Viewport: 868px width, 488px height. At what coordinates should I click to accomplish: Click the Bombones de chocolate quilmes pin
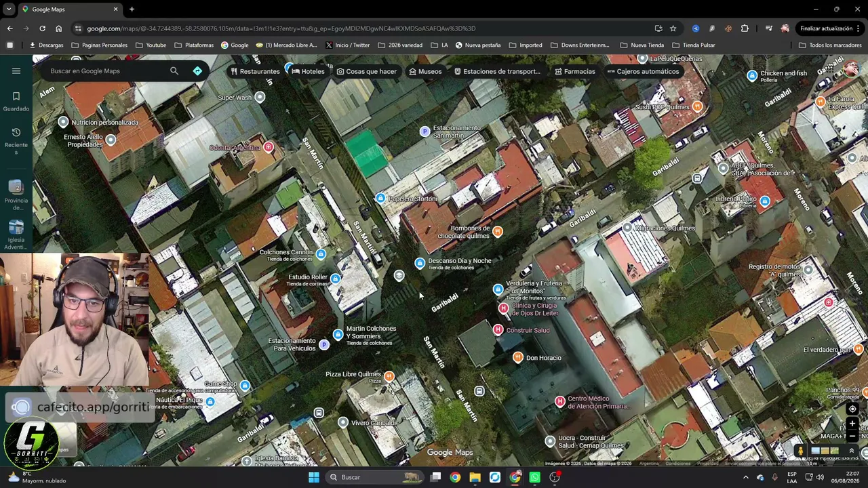pos(498,232)
